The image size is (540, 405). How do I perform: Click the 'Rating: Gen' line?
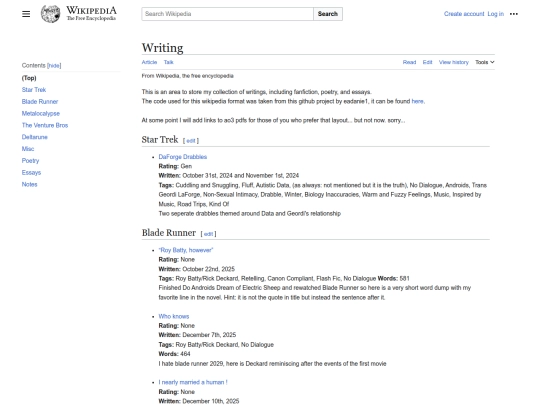pos(175,166)
